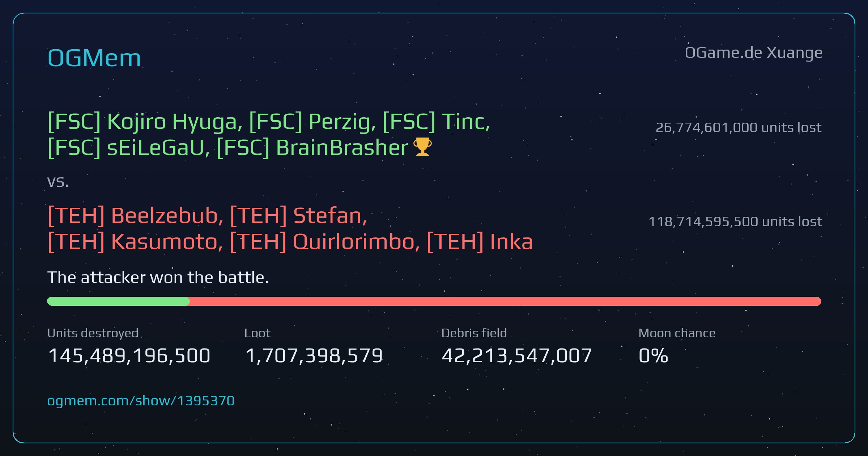
Task: Click 'The attacker won the battle' message
Action: coord(158,278)
